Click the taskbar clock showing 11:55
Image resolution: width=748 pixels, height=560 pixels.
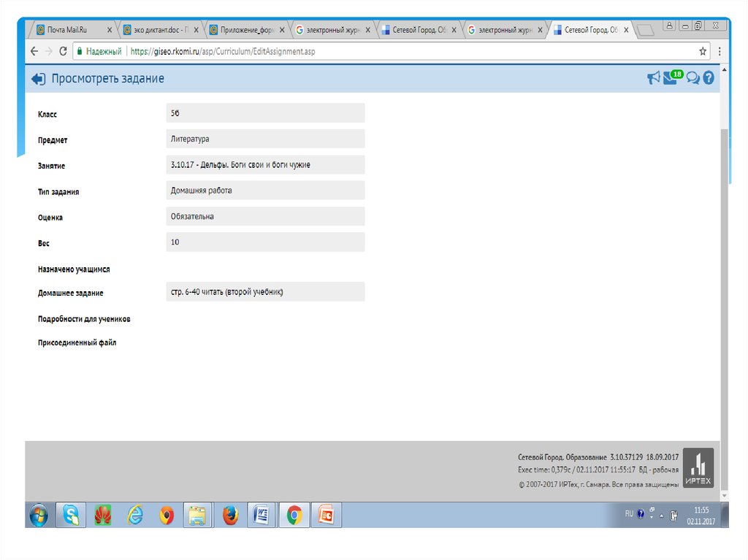(x=701, y=515)
